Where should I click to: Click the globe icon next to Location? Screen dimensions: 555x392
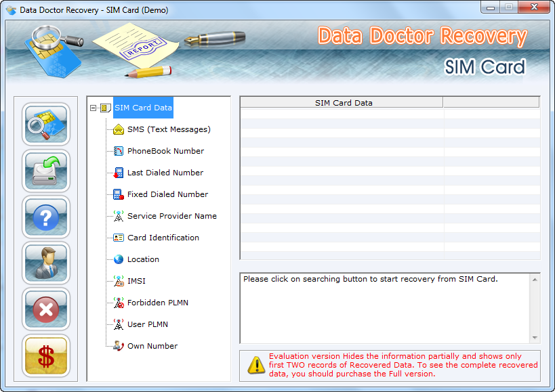[x=118, y=259]
